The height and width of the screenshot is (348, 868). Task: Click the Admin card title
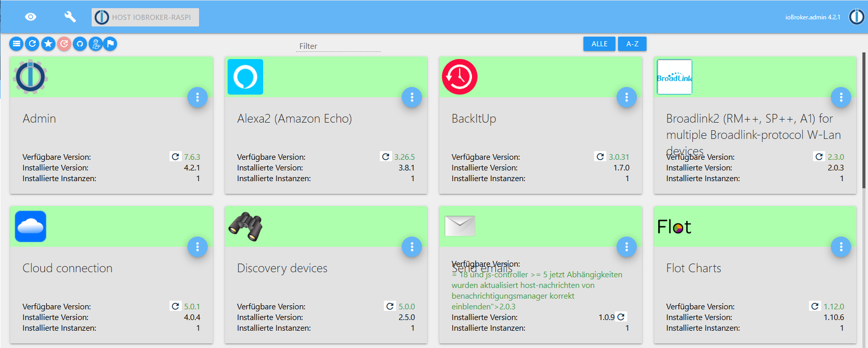click(x=39, y=119)
